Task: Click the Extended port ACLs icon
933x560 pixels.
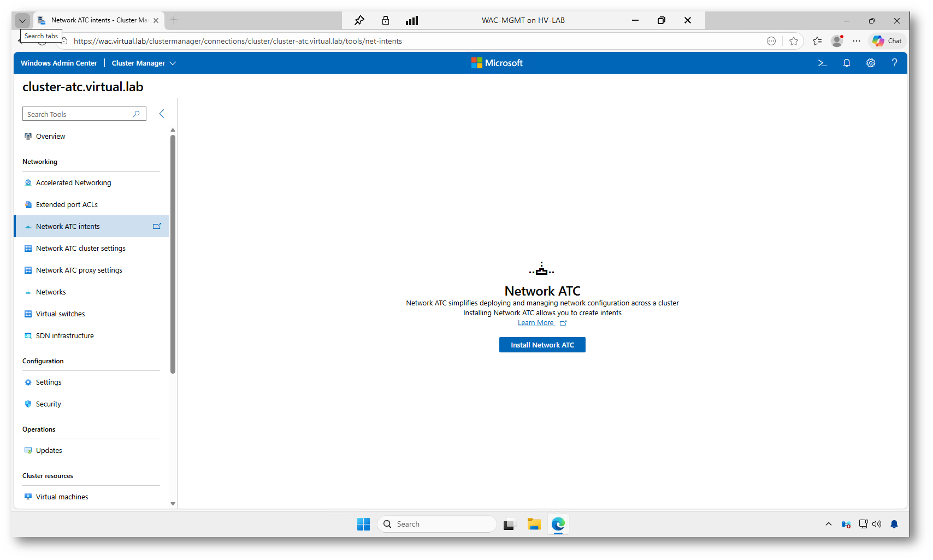Action: tap(28, 205)
